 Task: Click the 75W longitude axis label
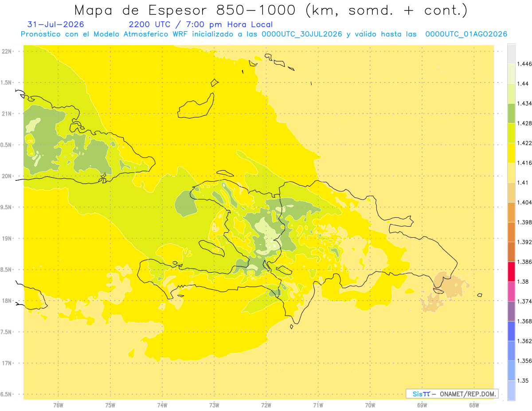[x=110, y=405]
